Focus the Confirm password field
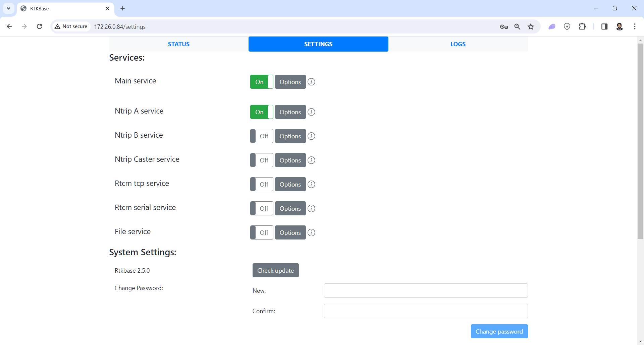This screenshot has height=345, width=644. point(426,311)
